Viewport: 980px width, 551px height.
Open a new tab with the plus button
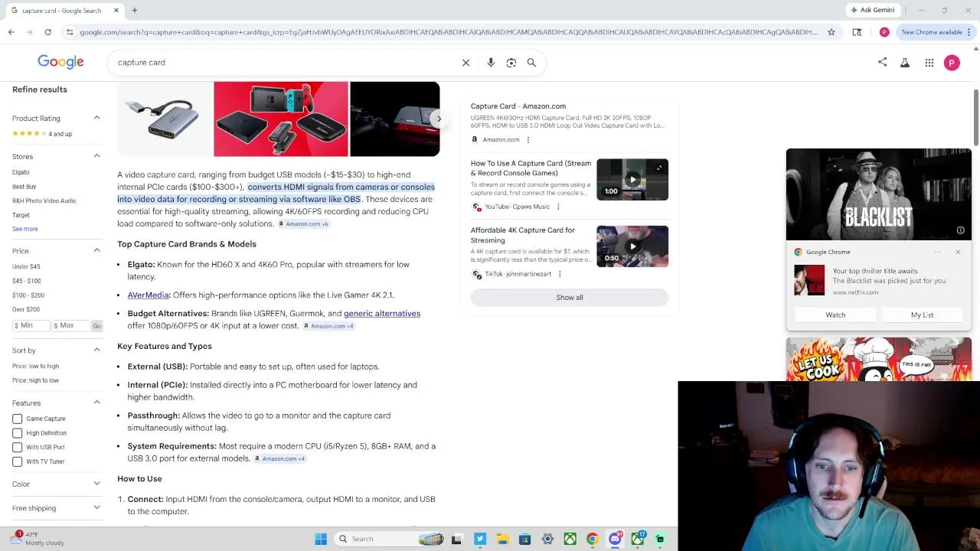coord(134,10)
